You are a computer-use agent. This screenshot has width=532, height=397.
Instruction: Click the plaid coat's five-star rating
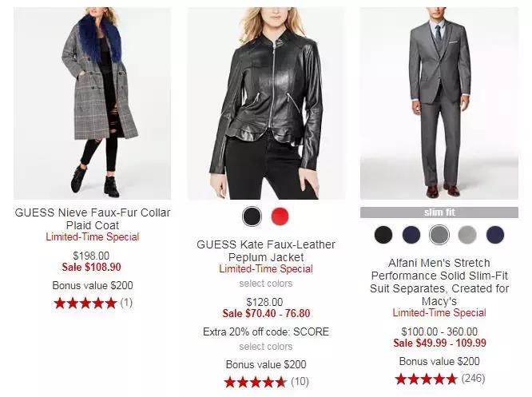tap(85, 303)
